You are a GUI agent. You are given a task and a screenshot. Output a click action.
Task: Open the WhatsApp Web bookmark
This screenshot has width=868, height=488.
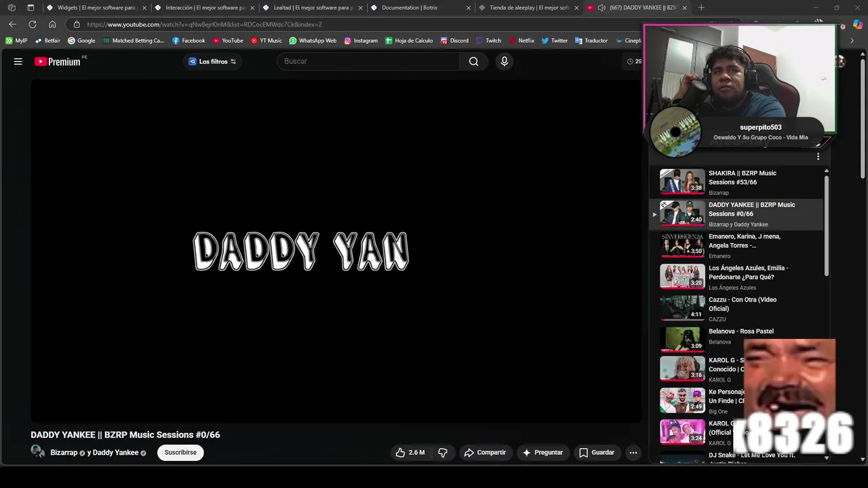[313, 41]
